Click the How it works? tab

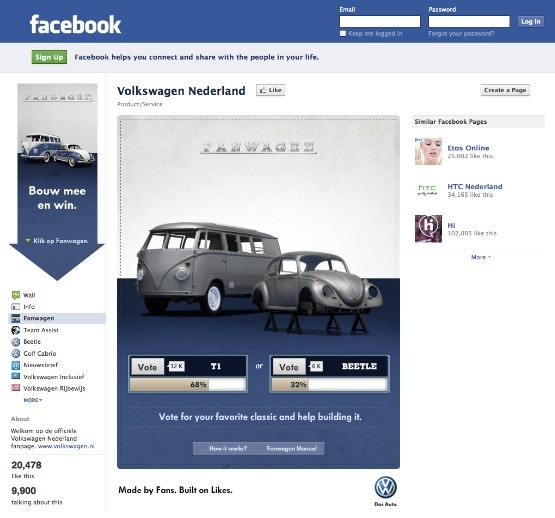[x=228, y=449]
